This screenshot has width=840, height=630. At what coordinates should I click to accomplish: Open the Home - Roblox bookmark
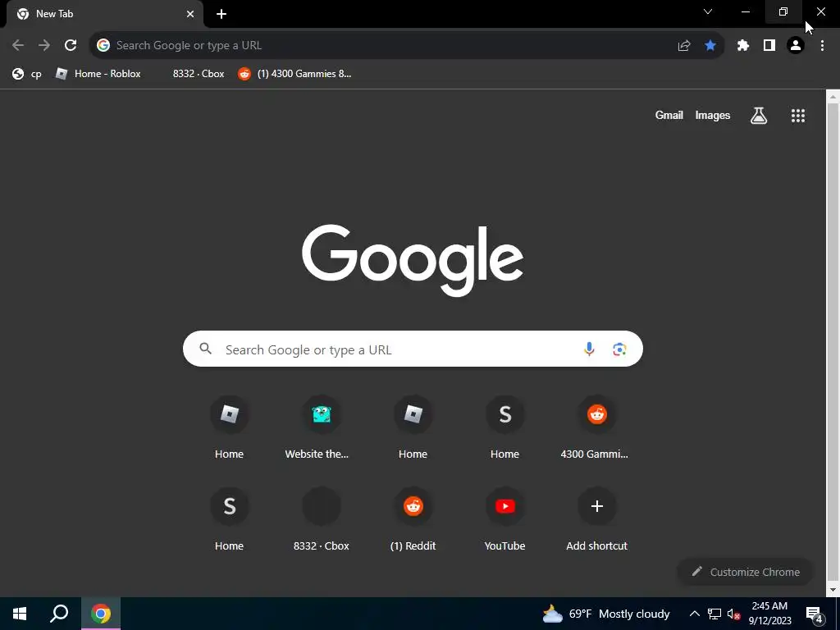98,74
